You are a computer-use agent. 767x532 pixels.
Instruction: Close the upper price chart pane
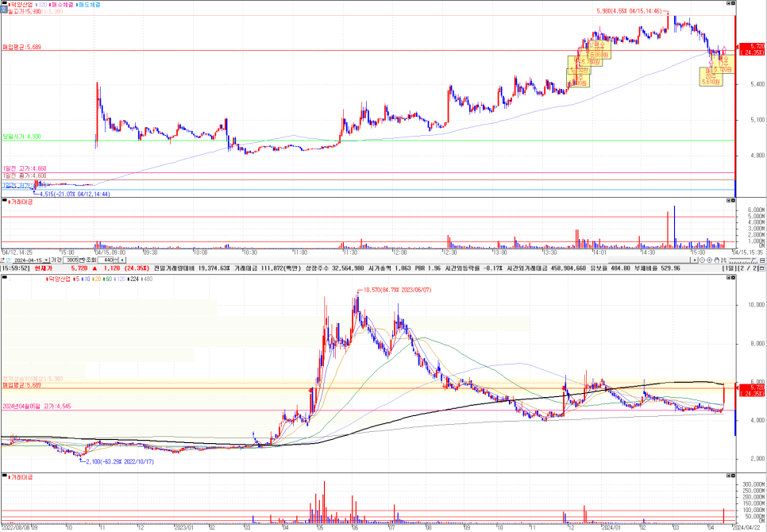732,4
